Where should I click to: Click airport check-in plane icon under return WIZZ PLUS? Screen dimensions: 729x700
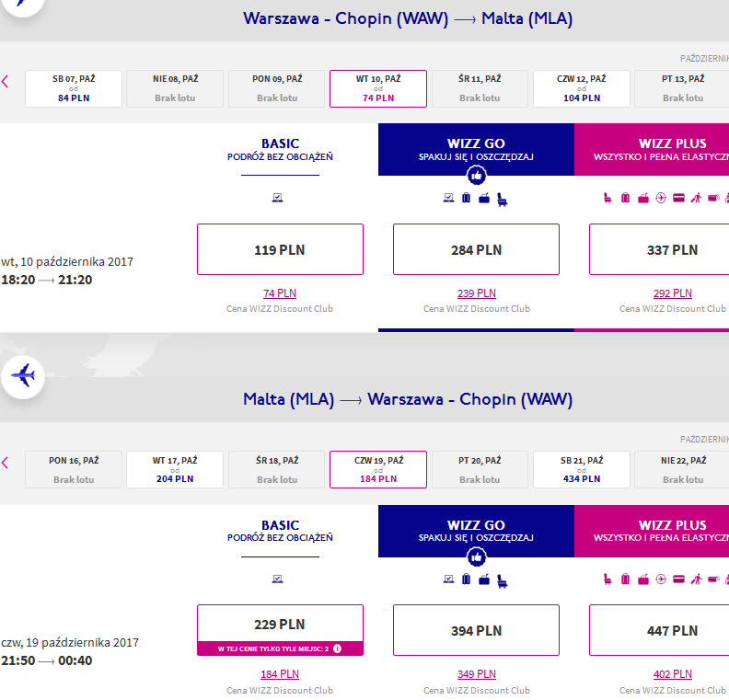pos(661,580)
